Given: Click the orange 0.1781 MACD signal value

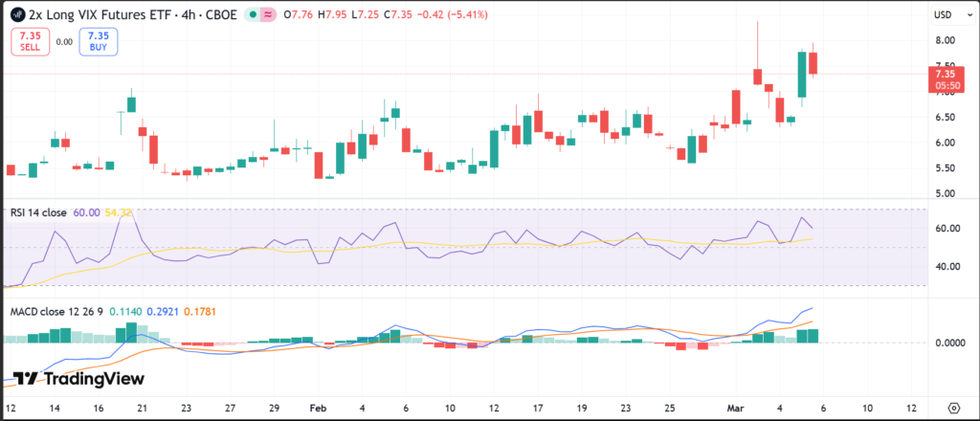Looking at the screenshot, I should tap(199, 312).
